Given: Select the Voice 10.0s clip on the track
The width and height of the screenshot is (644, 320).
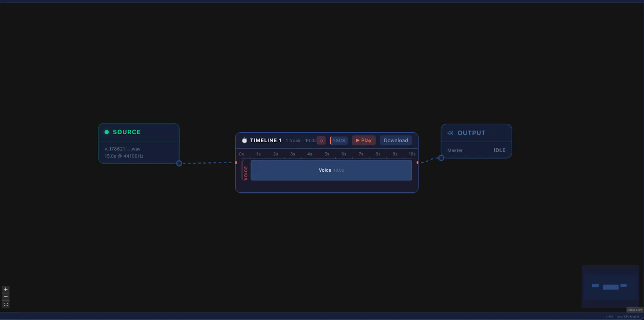Looking at the screenshot, I should [331, 170].
